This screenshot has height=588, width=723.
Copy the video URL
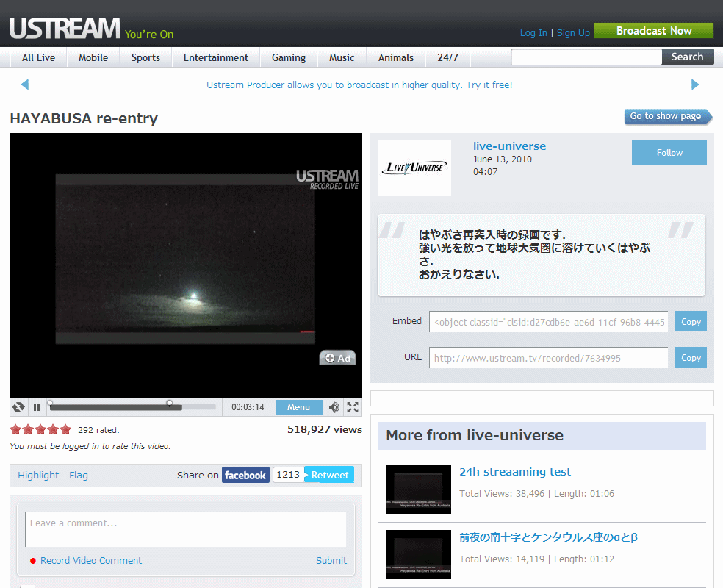(x=691, y=357)
